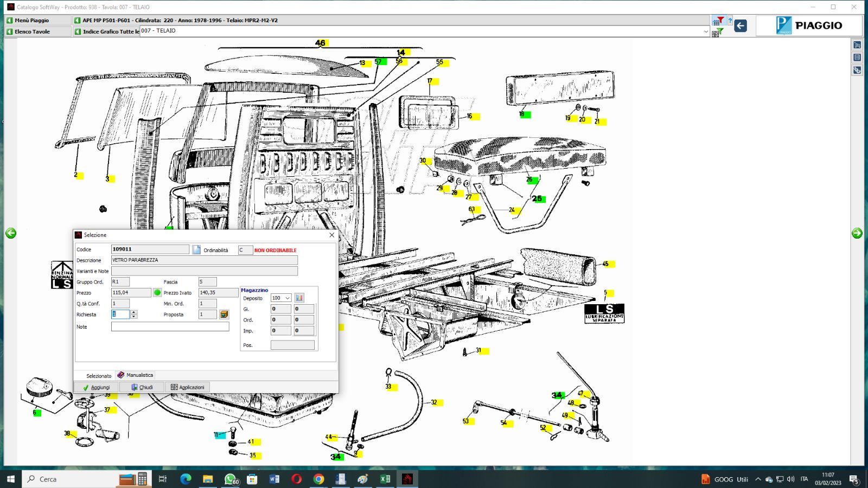Click the red filter icon in toolbar
The height and width of the screenshot is (488, 868).
click(x=718, y=21)
